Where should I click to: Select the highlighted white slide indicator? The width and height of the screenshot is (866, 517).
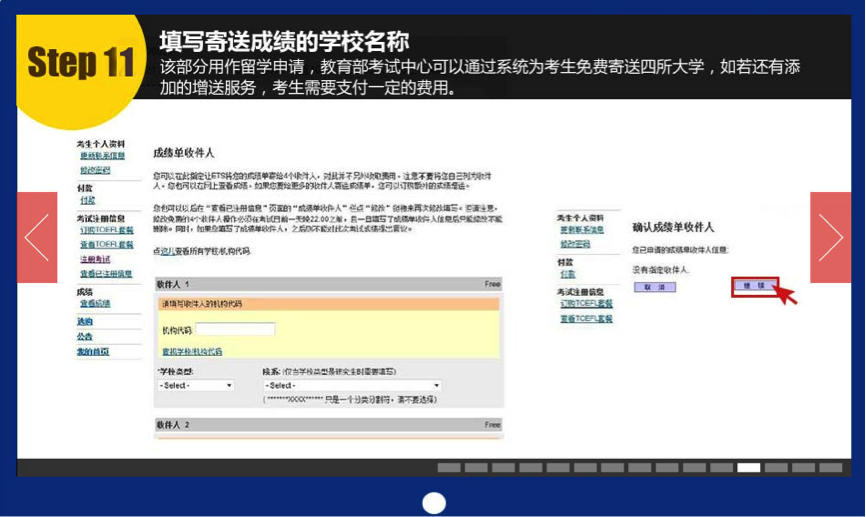[748, 468]
